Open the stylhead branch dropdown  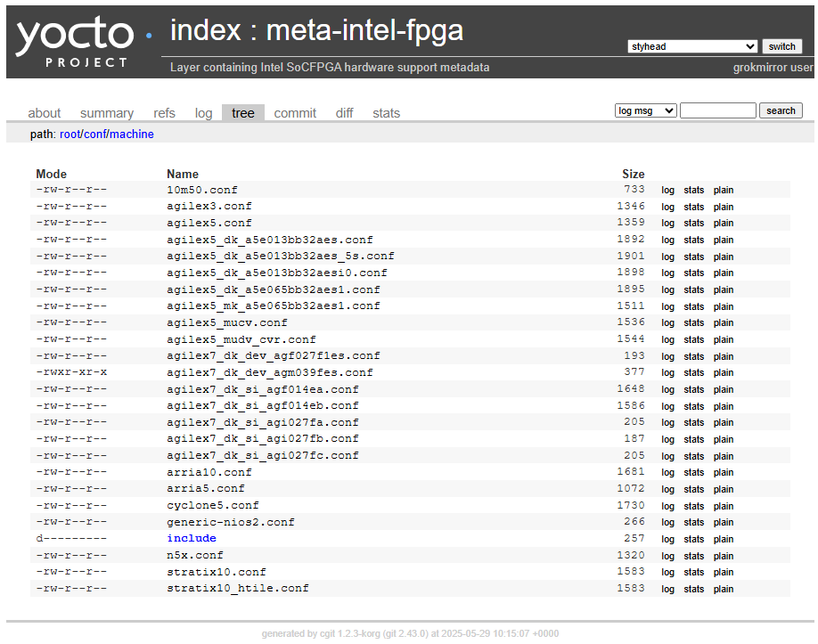click(692, 46)
